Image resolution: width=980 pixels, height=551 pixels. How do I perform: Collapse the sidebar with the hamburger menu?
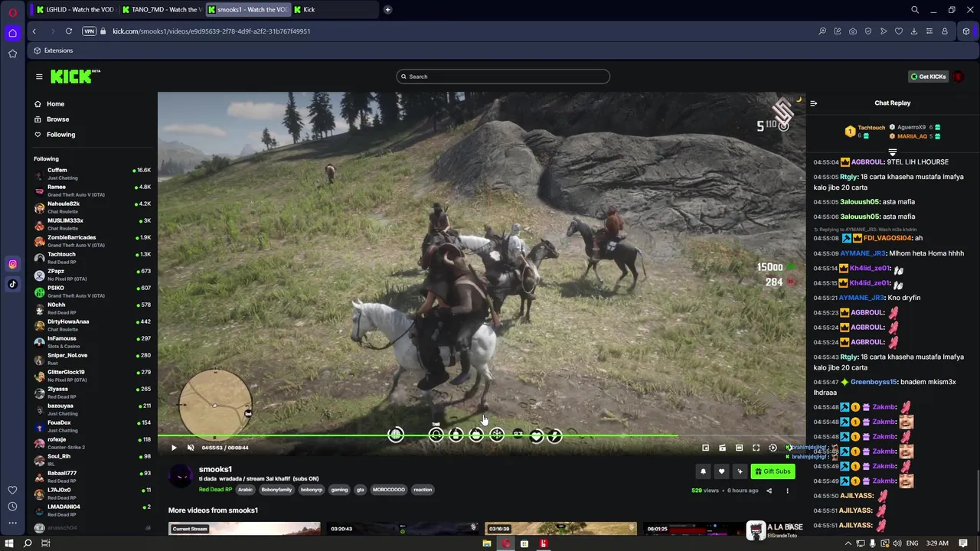(39, 77)
